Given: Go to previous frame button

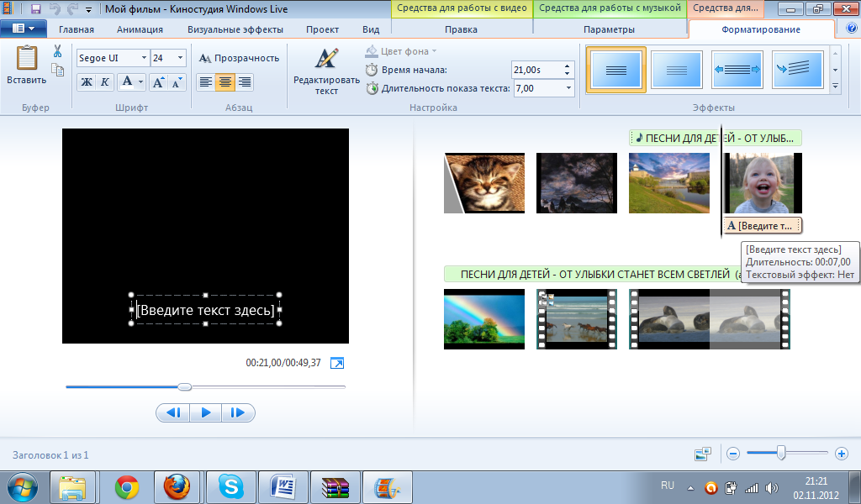Looking at the screenshot, I should (x=173, y=412).
